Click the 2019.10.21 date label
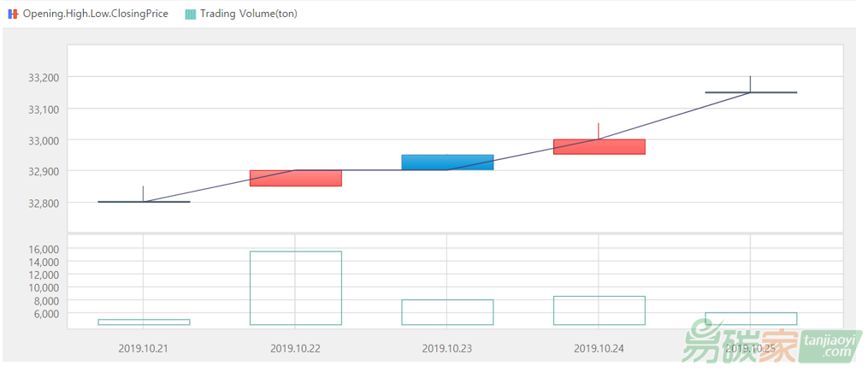Screen dimensions: 868x372 coord(144,348)
